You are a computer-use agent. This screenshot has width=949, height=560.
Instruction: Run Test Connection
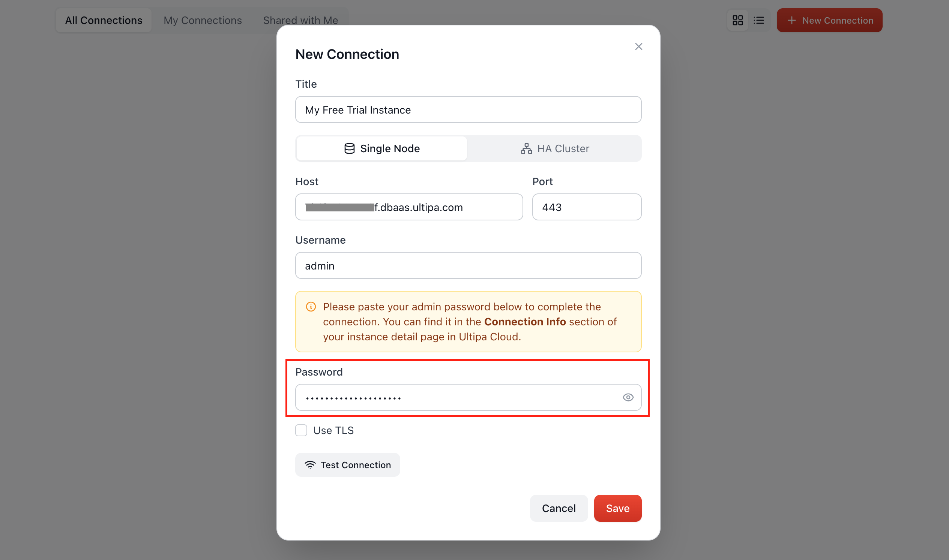pos(347,465)
